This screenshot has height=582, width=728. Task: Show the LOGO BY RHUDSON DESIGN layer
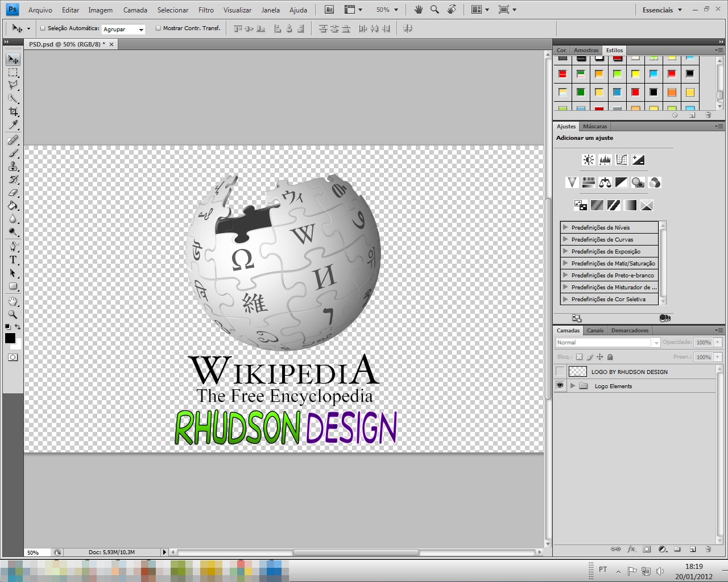pos(560,371)
